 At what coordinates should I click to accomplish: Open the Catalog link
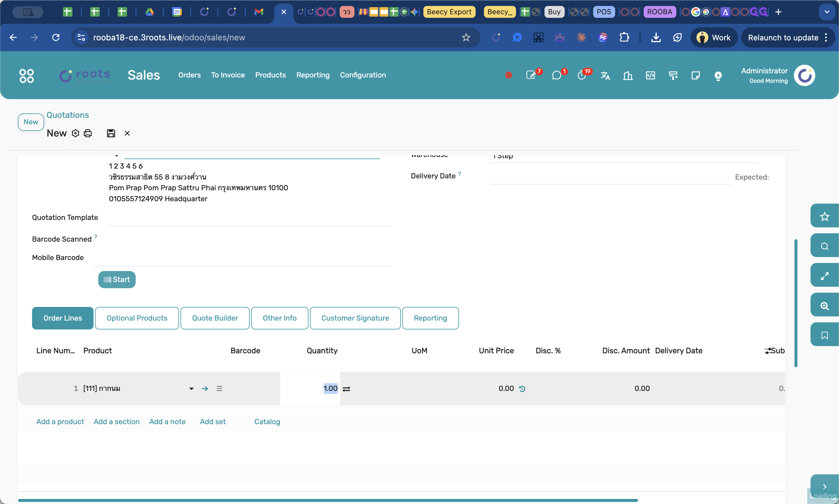tap(267, 422)
